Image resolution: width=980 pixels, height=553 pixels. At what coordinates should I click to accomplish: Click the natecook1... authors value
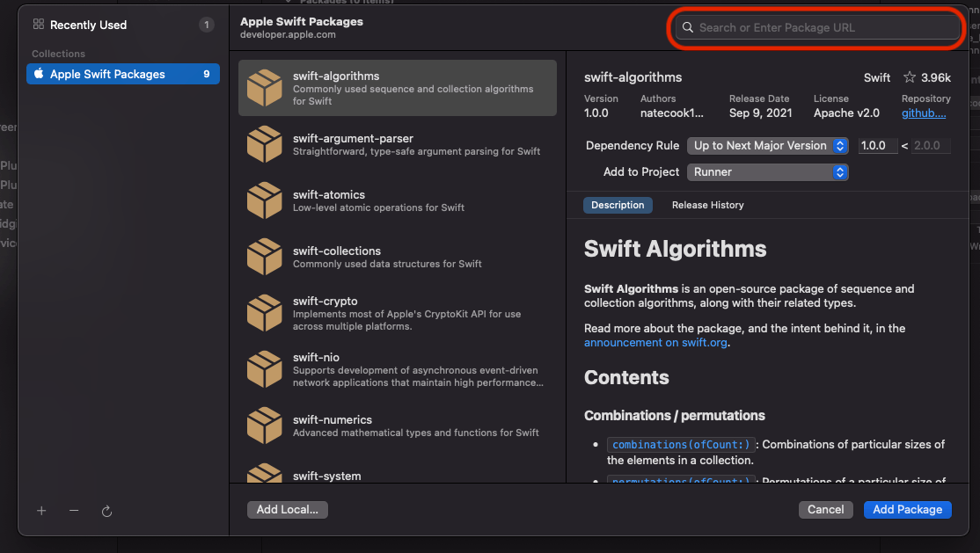click(x=672, y=113)
